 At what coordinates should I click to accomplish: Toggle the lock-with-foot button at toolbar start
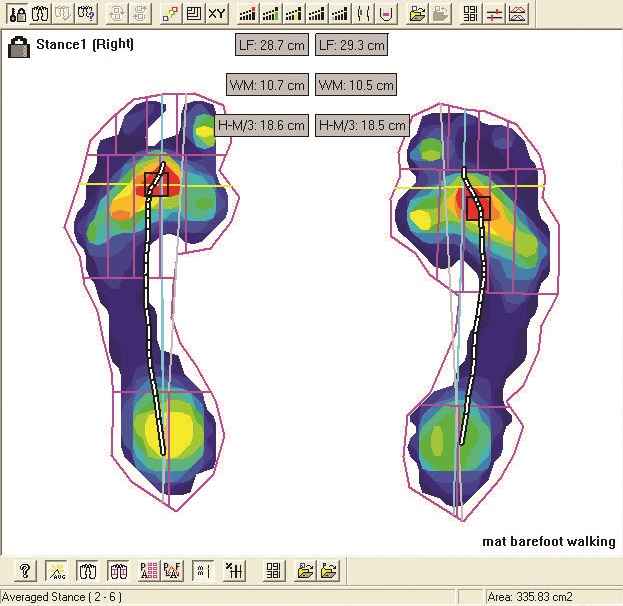[17, 14]
